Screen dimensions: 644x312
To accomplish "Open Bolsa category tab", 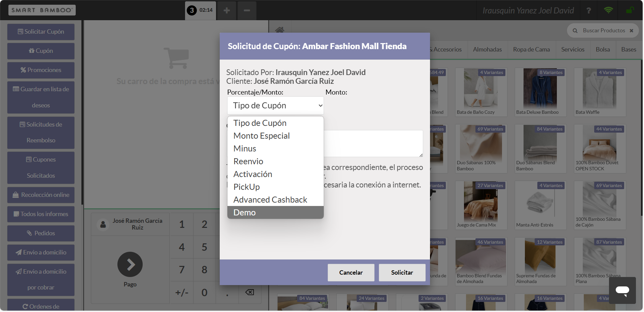I will click(x=603, y=49).
